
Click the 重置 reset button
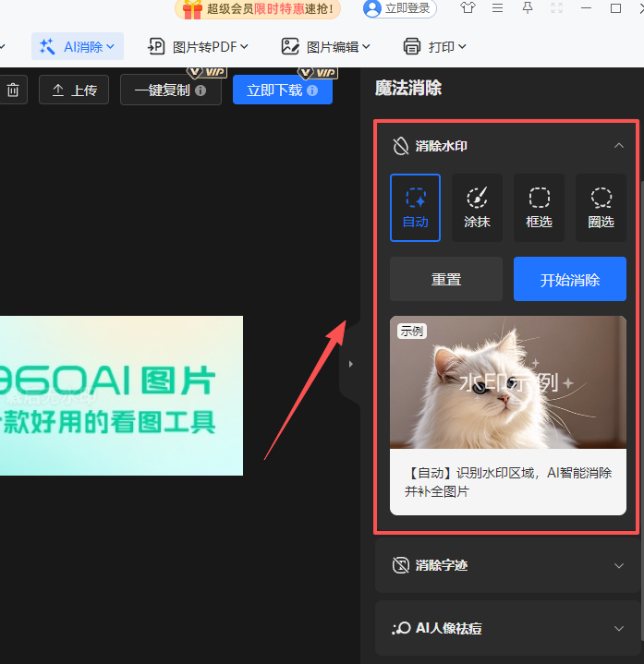pos(446,280)
